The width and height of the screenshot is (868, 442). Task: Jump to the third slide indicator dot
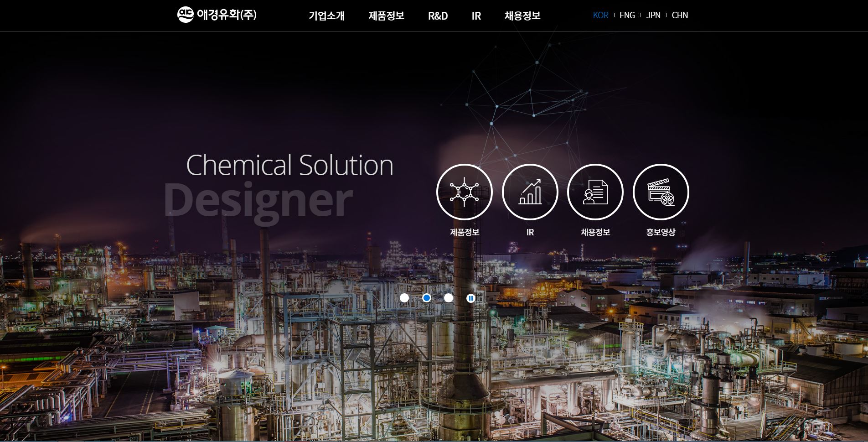[449, 298]
